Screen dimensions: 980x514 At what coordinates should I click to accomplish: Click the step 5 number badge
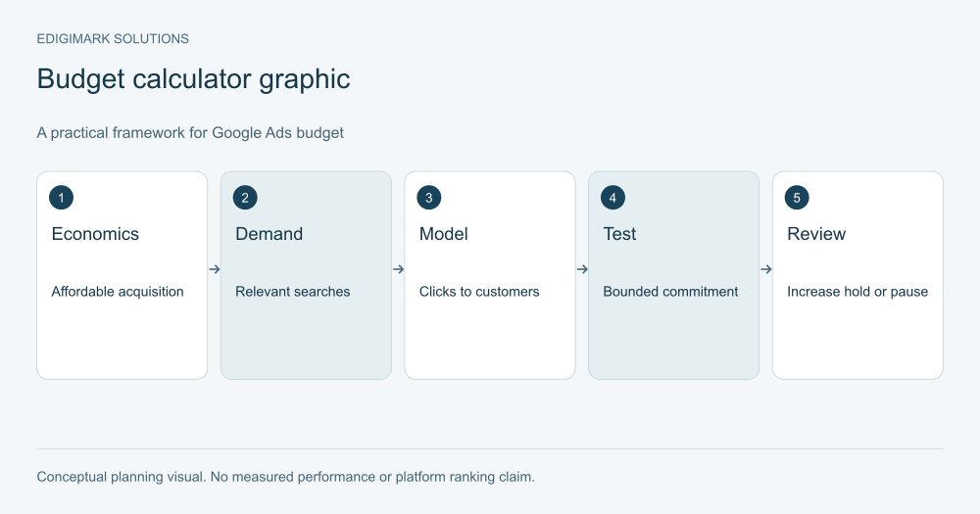tap(797, 198)
